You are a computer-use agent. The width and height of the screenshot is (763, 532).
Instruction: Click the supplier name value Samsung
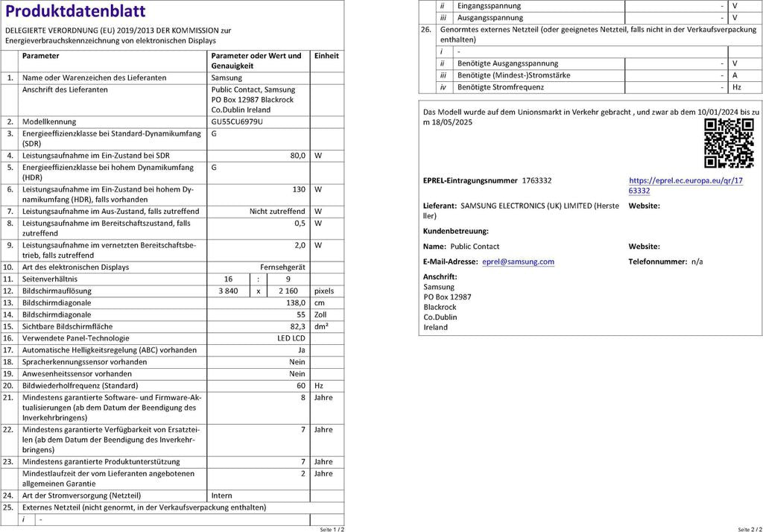click(227, 78)
